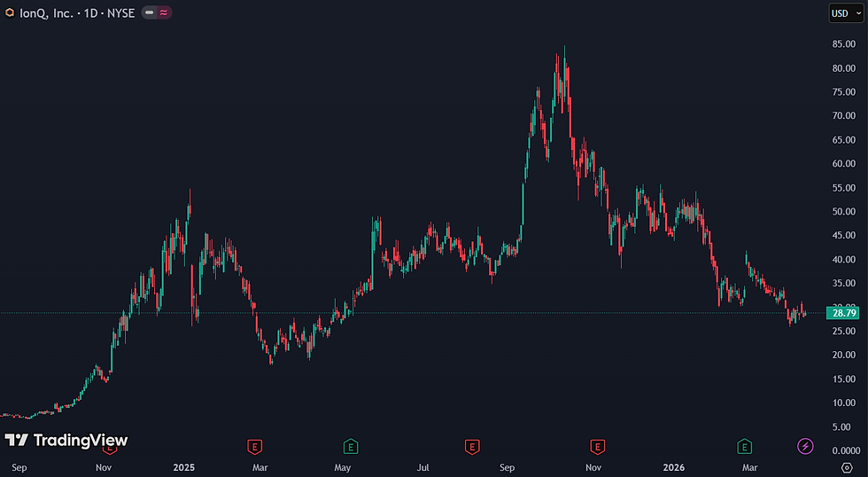Click the 15.00 price axis label
This screenshot has width=868, height=477.
tap(843, 379)
